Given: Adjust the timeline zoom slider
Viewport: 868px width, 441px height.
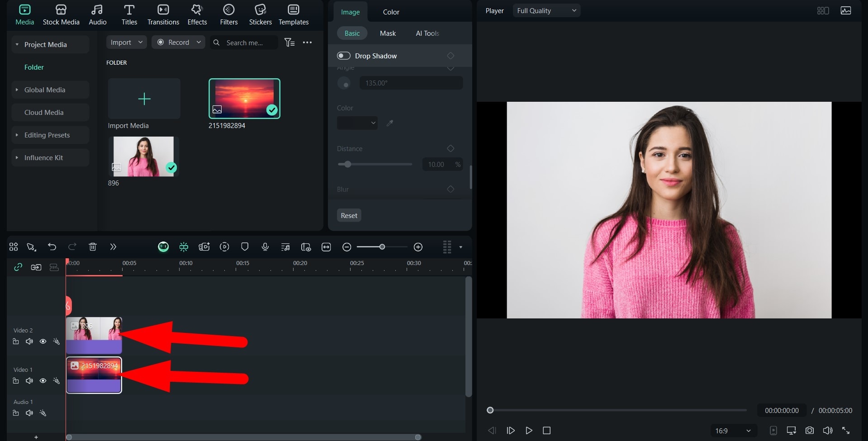Looking at the screenshot, I should click(x=382, y=247).
